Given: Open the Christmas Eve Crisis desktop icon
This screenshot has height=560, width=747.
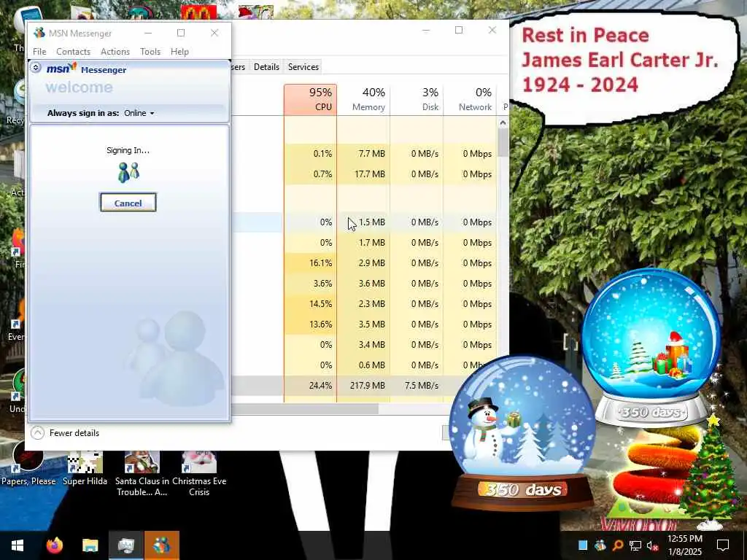Looking at the screenshot, I should pos(199,474).
